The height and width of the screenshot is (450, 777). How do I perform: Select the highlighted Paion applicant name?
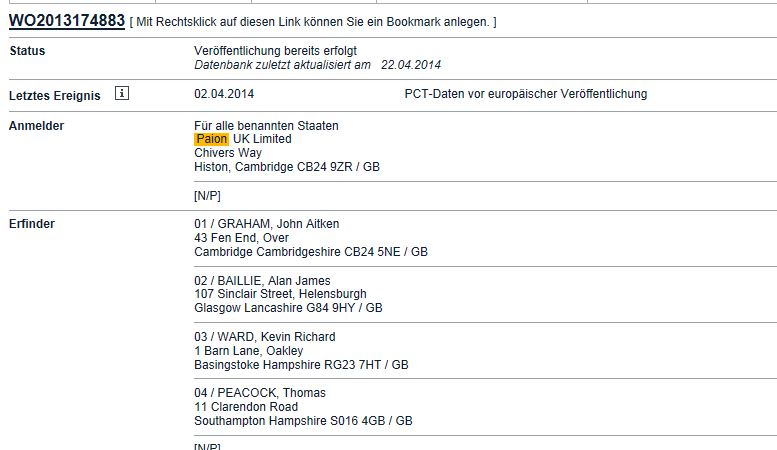212,139
